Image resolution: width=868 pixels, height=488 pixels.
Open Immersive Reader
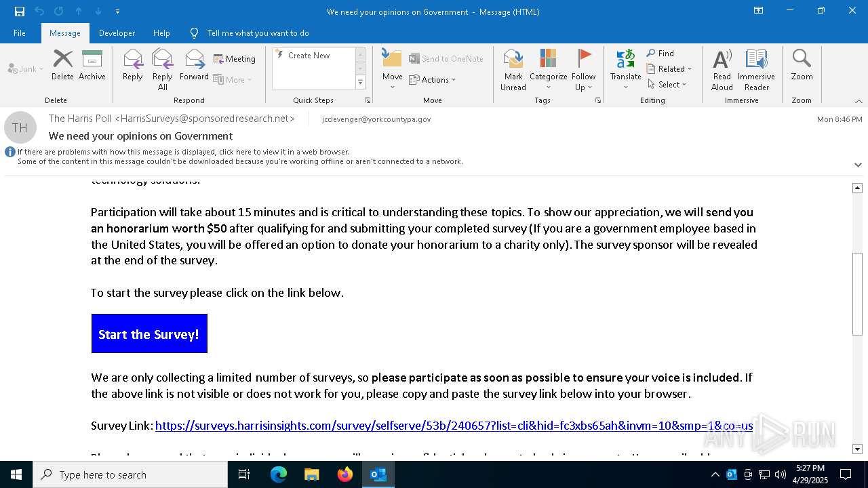756,69
